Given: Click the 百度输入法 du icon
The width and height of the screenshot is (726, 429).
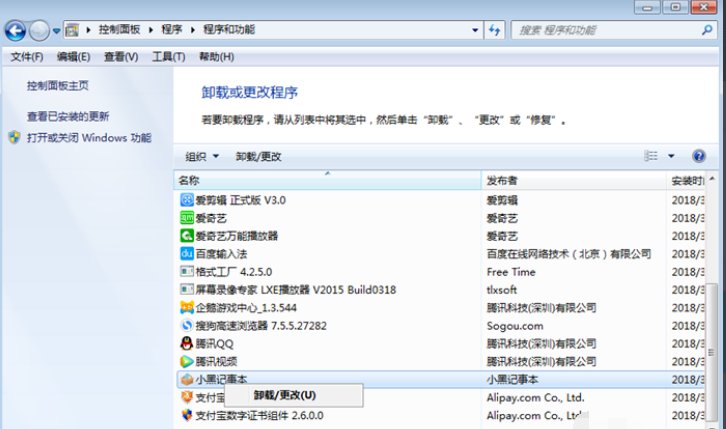Looking at the screenshot, I should point(187,254).
